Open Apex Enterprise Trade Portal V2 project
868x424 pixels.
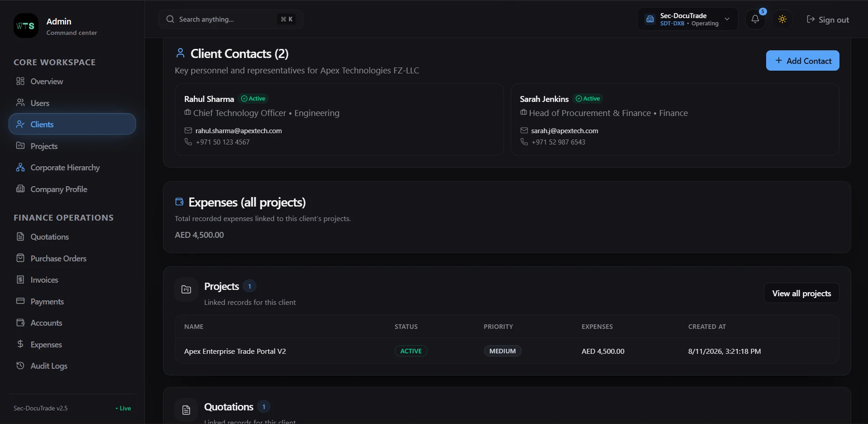pos(235,351)
